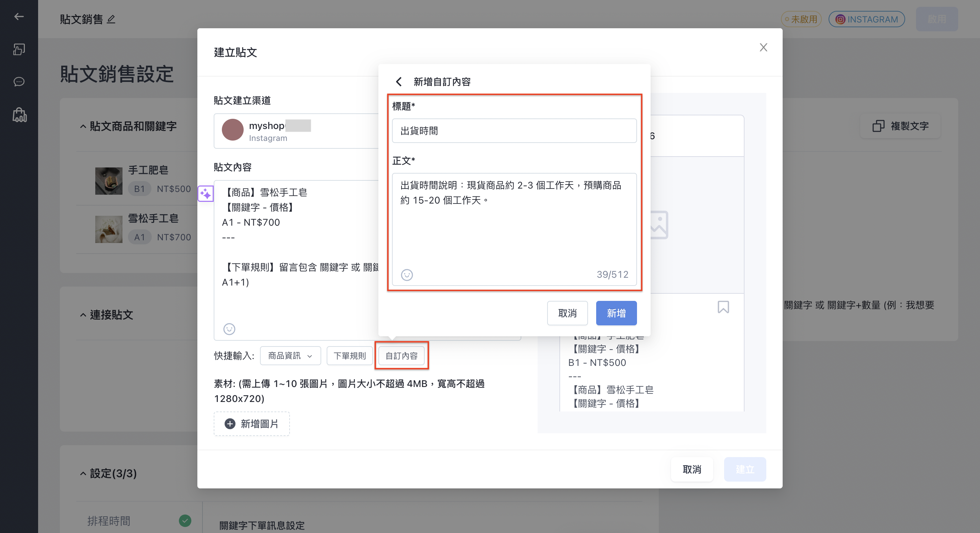The image size is (980, 533).
Task: Click the 雪松手工皂 product name
Action: pyautogui.click(x=153, y=219)
